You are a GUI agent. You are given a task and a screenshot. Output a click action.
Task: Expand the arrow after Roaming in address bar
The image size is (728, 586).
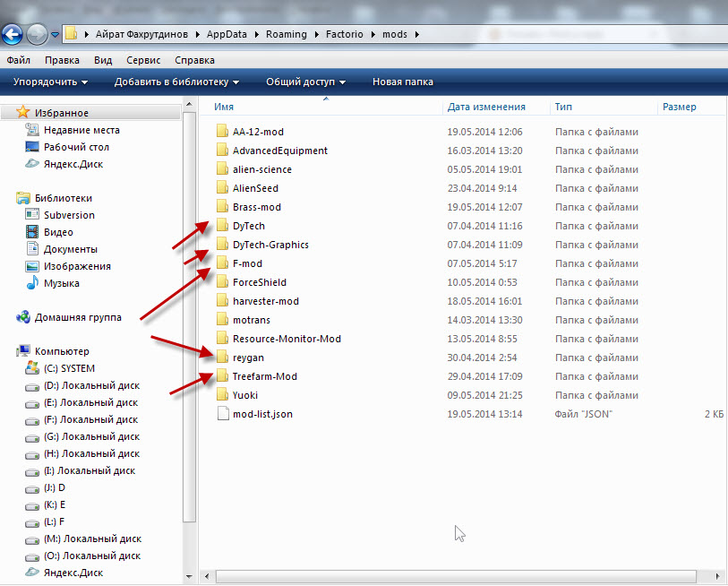click(x=317, y=34)
